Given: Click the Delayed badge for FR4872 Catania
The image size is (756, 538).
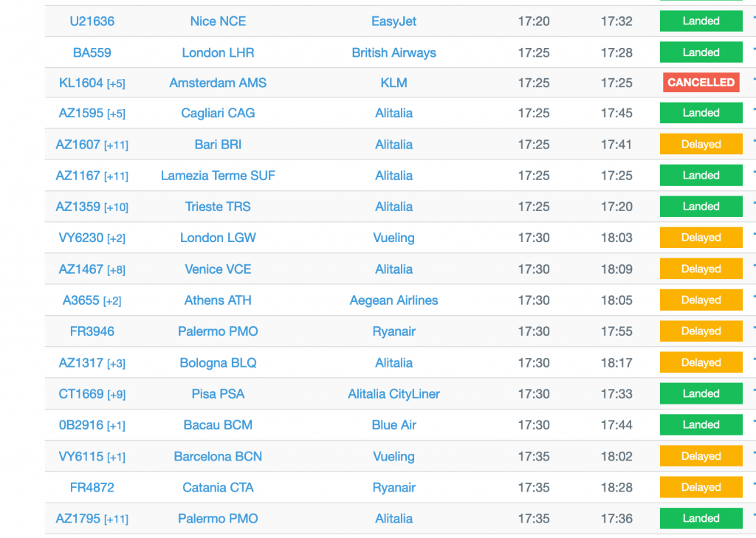Looking at the screenshot, I should [701, 487].
